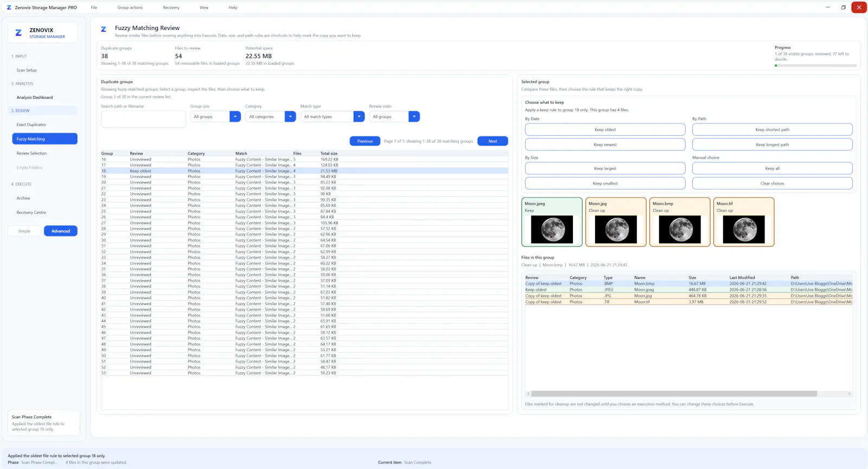Viewport: 868px width, 469px height.
Task: Apply the Keep oldest rule
Action: tap(605, 130)
